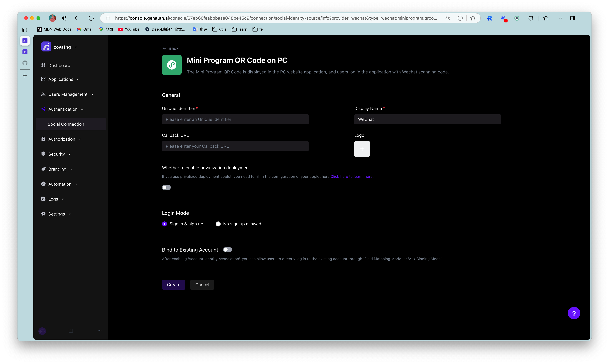
Task: Open the first GenAuth vertical tab icon
Action: pyautogui.click(x=25, y=41)
